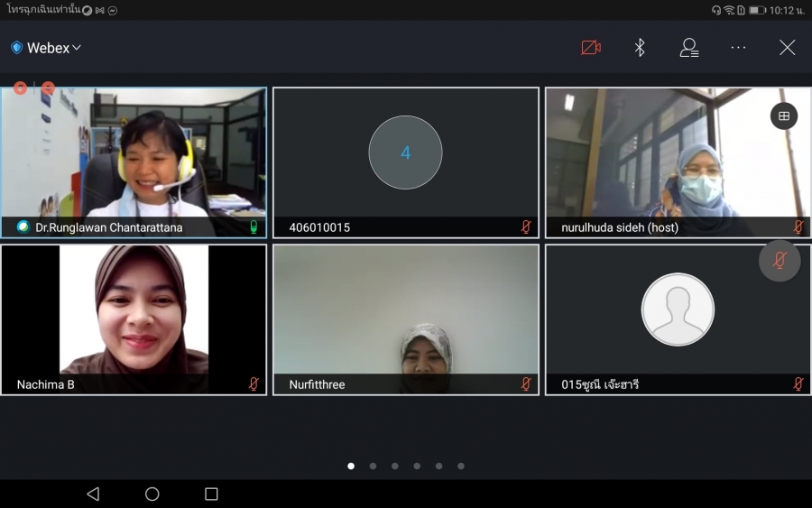Open Android recent apps square button
Image resolution: width=812 pixels, height=508 pixels.
pos(211,494)
